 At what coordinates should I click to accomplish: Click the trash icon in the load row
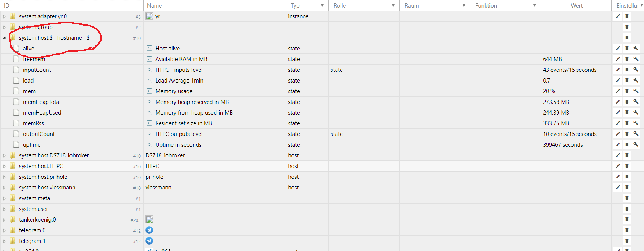pyautogui.click(x=627, y=81)
